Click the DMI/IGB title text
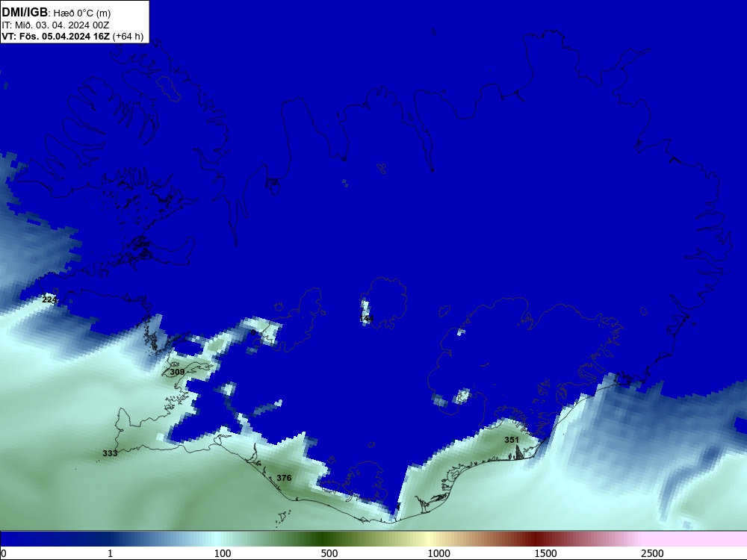Image resolution: width=747 pixels, height=560 pixels. pos(25,13)
